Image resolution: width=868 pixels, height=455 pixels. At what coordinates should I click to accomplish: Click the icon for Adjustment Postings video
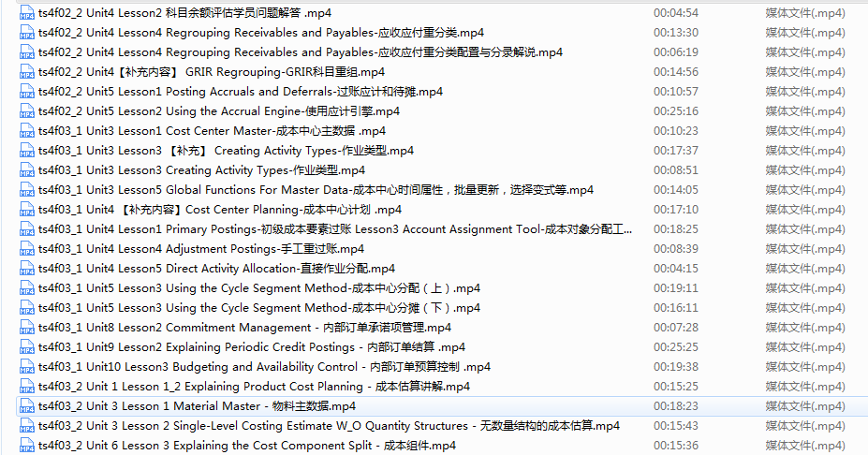click(27, 249)
